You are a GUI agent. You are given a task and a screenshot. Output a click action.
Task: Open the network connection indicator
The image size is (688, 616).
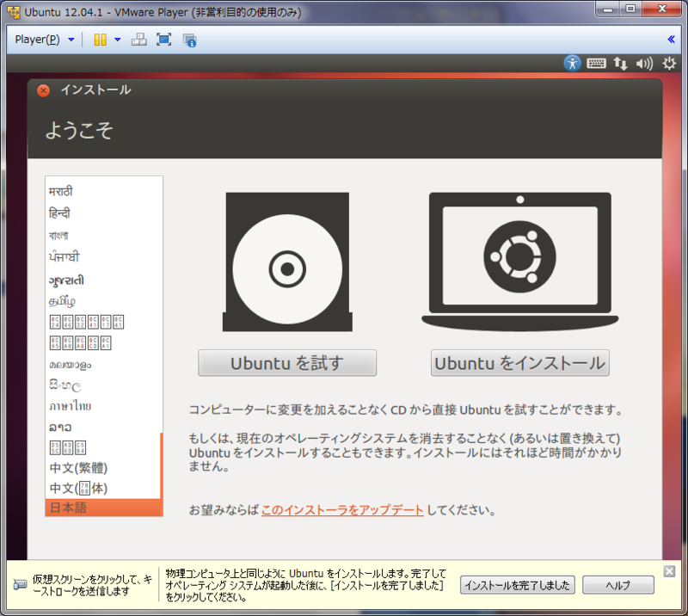(x=619, y=64)
